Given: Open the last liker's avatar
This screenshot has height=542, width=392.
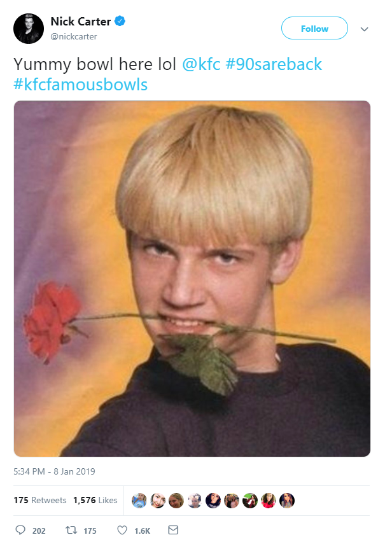Looking at the screenshot, I should pyautogui.click(x=286, y=501).
